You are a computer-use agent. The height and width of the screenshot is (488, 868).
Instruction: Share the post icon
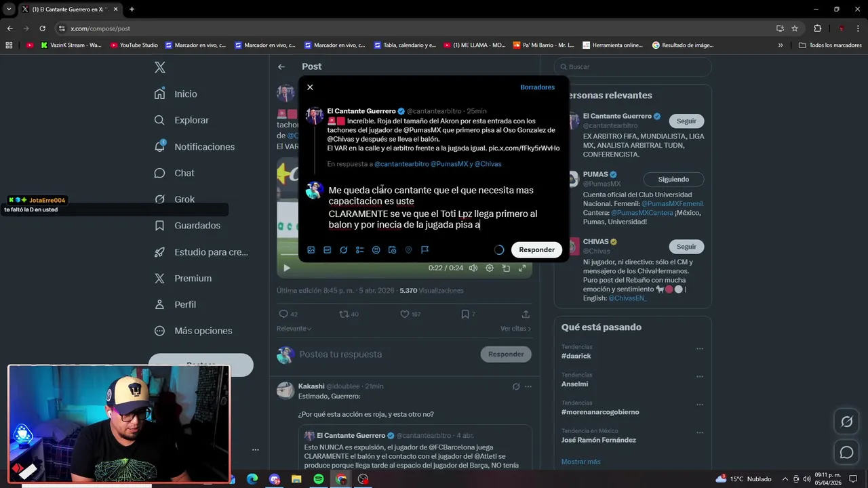click(526, 314)
